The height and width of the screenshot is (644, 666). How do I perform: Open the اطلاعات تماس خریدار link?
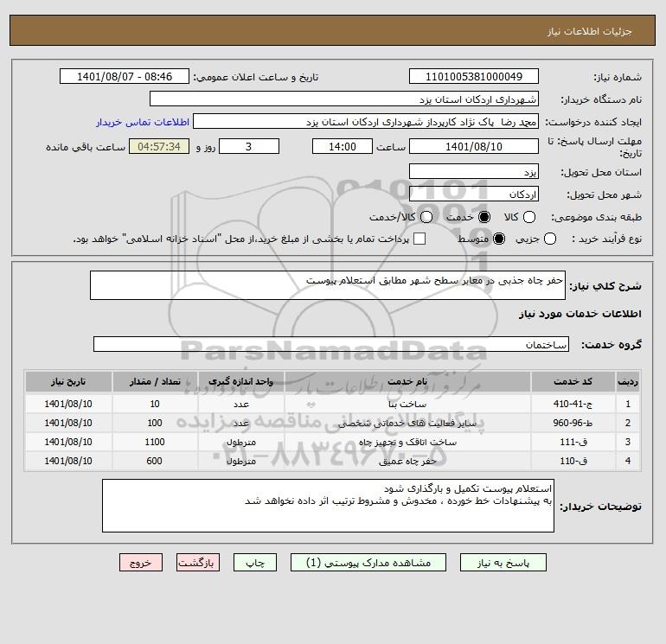(143, 122)
